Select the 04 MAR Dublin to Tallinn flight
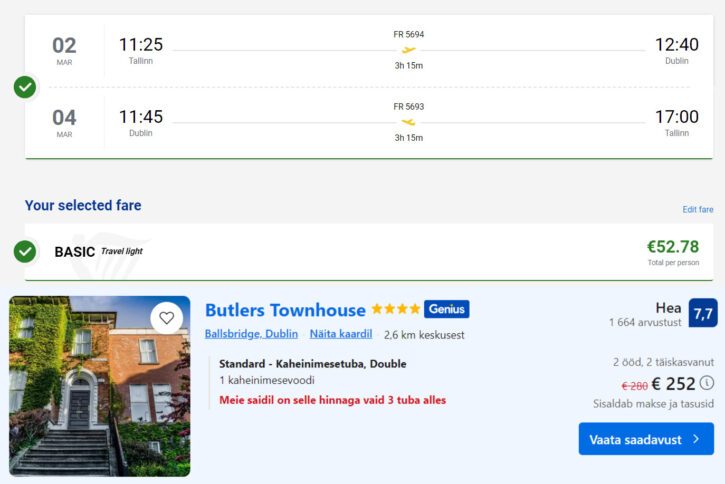Screen dimensions: 725x484 click(369, 123)
